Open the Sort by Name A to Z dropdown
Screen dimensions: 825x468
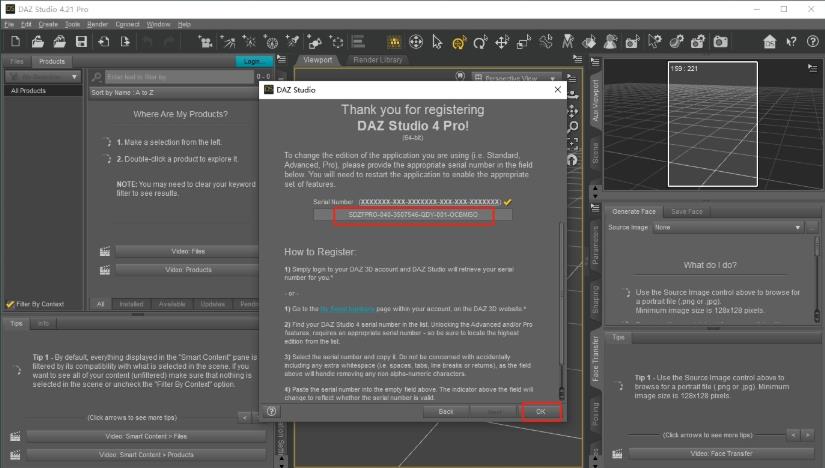174,93
